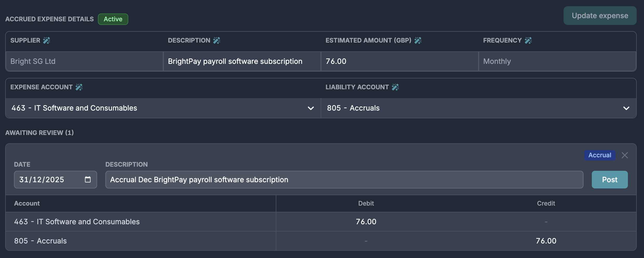Click the 463 - IT Software and Consumables journal row

click(321, 222)
